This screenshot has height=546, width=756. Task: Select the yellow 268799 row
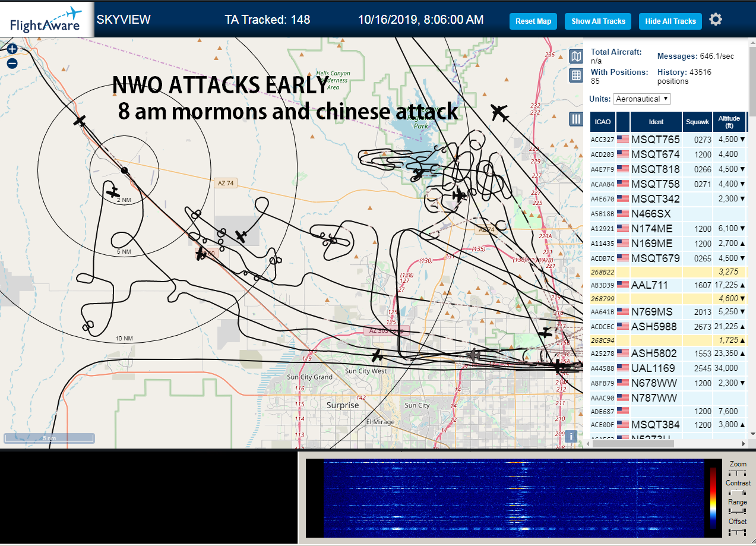click(668, 299)
